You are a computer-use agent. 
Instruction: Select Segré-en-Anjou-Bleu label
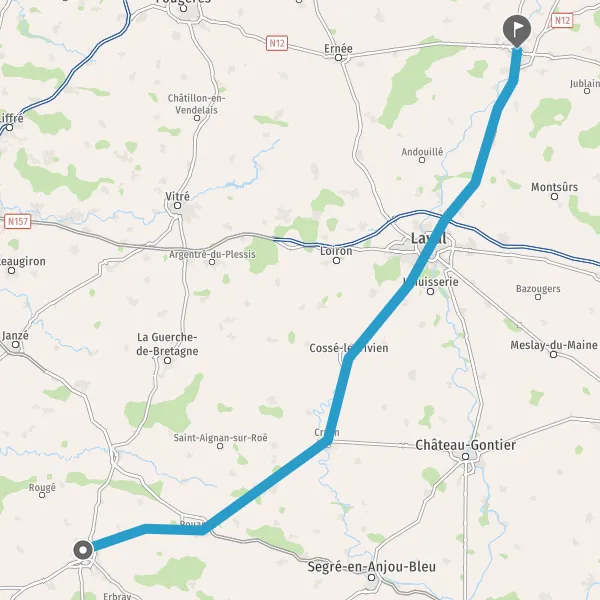(x=372, y=566)
